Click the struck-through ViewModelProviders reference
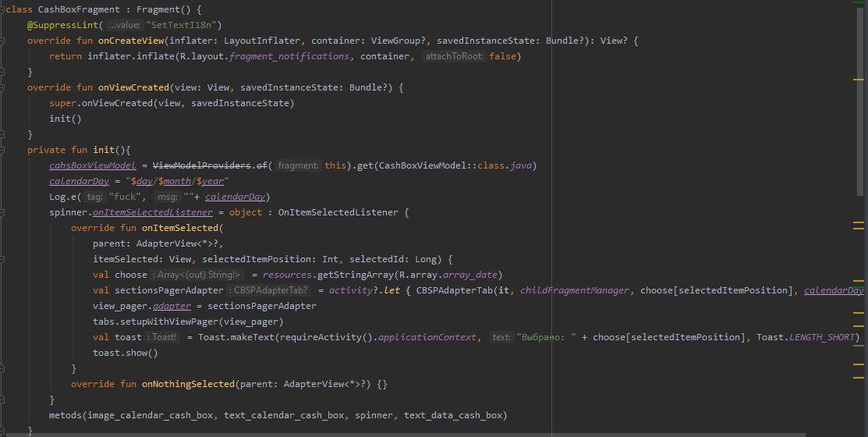Viewport: 868px width, 437px height. click(201, 165)
